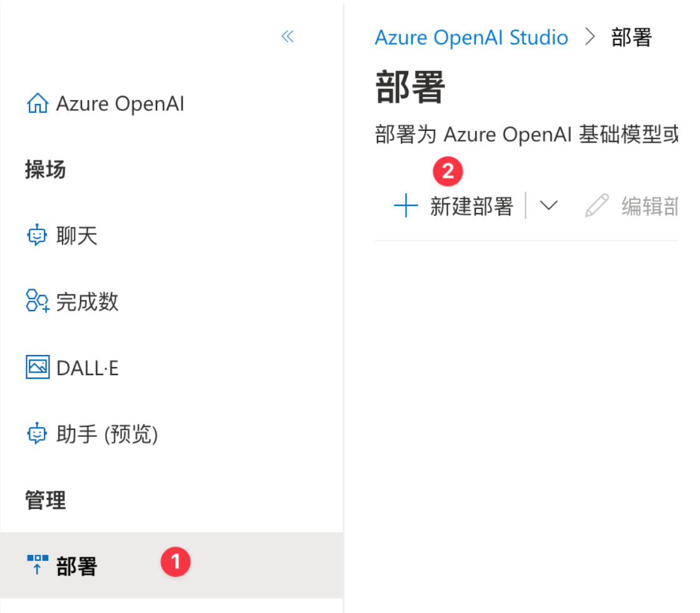
Task: Click the deployment icon beside 部署
Action: [x=38, y=564]
